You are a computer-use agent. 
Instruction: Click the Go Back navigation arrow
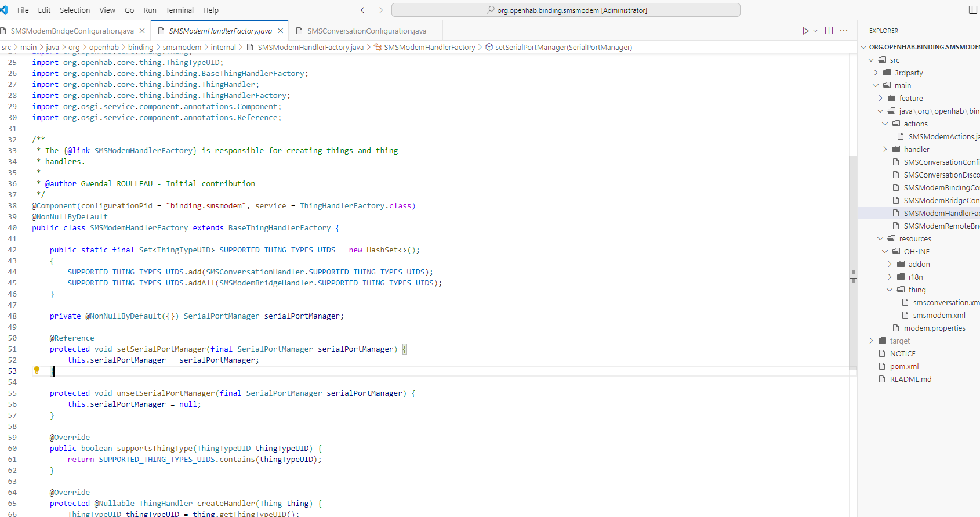coord(364,10)
